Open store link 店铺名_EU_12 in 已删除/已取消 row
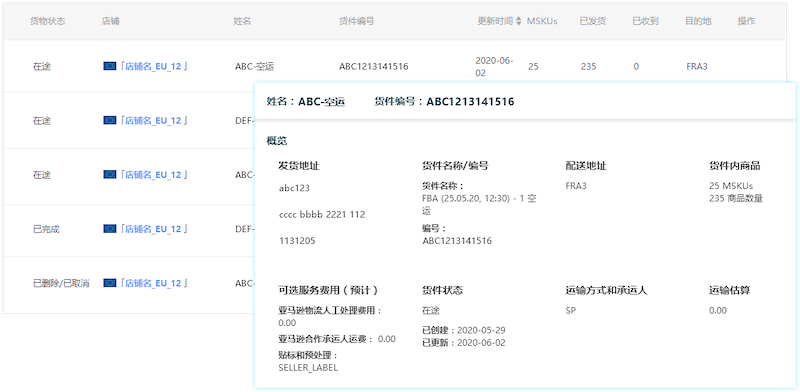Screen dimensions: 800x392 [x=153, y=283]
